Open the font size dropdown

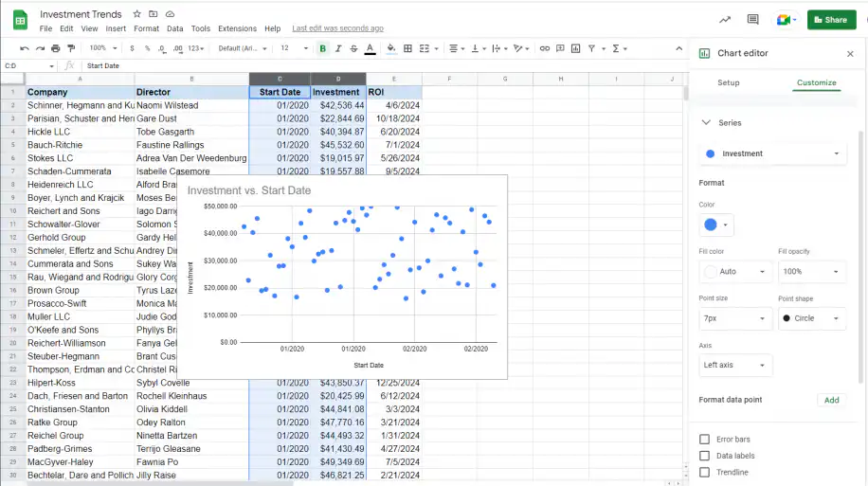[294, 48]
